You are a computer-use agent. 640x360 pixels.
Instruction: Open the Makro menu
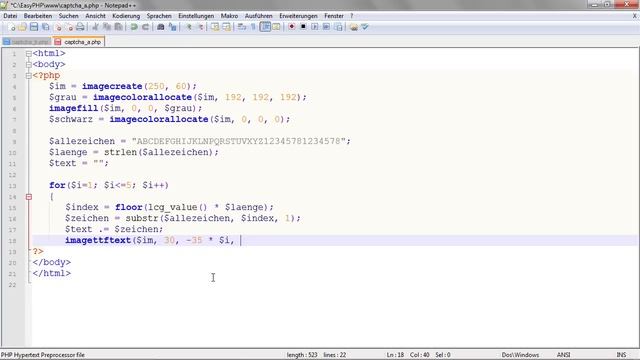tap(229, 16)
